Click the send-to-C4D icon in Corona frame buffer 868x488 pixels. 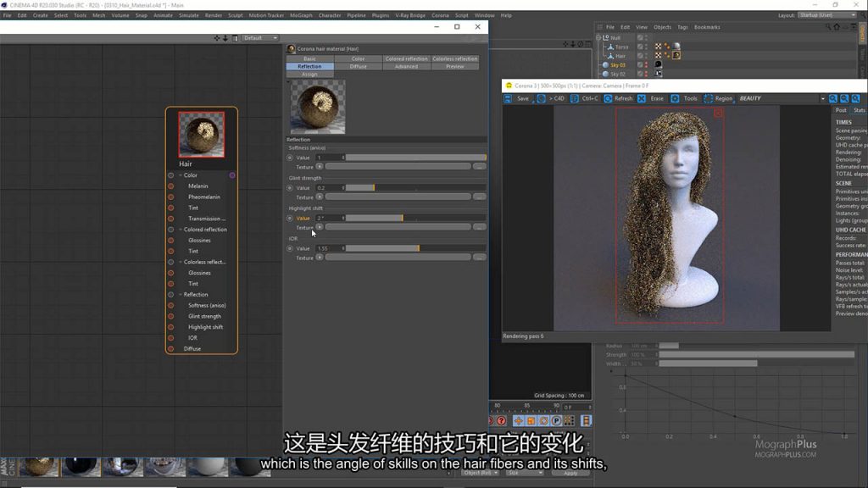[x=541, y=98]
